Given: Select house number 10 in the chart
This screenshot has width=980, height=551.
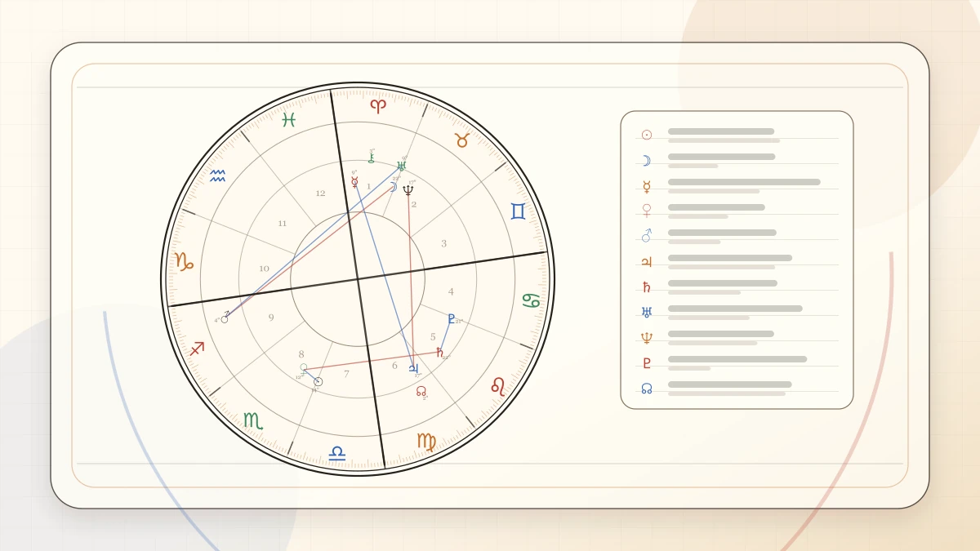Looking at the screenshot, I should 264,269.
